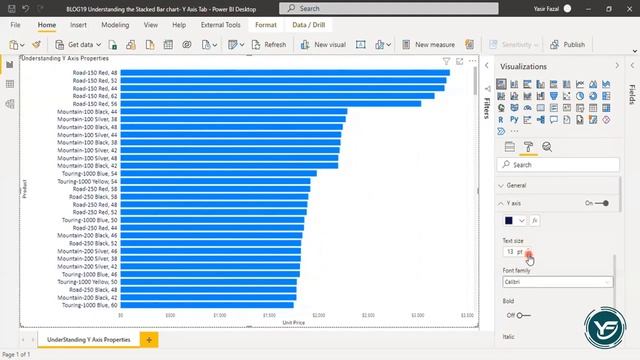Select the Q&A speech bubble visual icon
Screen dimensions: 640x360
pyautogui.click(x=553, y=120)
